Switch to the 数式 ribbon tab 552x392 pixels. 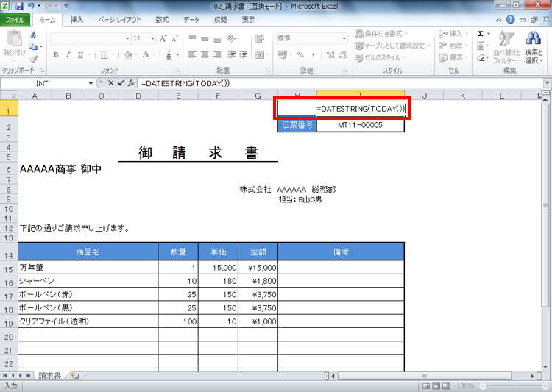coord(162,20)
